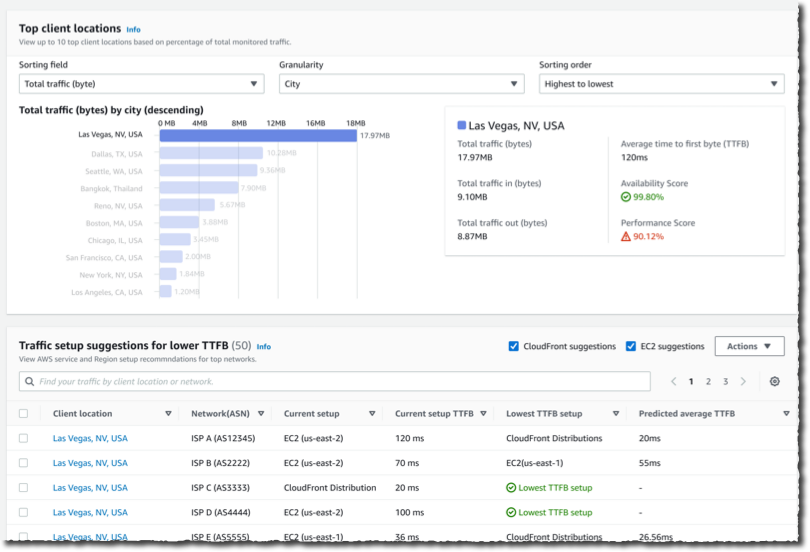The image size is (810, 552).
Task: Open the Sorting field dropdown showing Total traffic (byte)
Action: (x=142, y=84)
